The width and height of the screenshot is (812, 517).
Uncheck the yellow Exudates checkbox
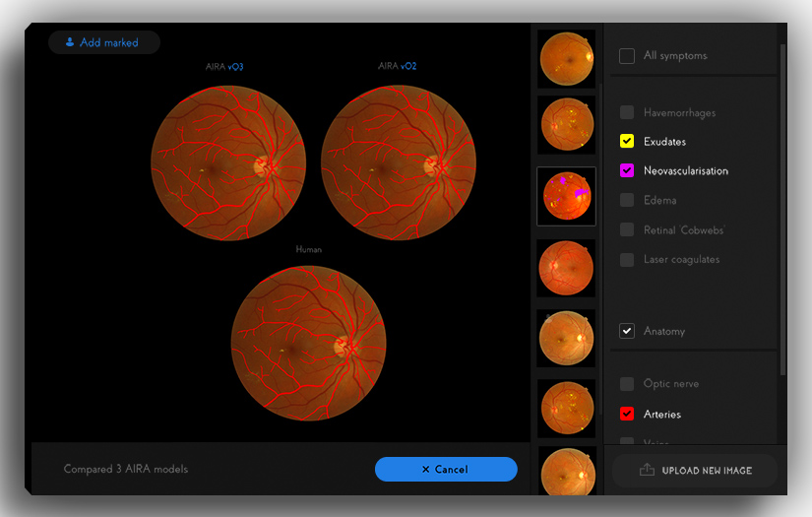click(x=627, y=142)
